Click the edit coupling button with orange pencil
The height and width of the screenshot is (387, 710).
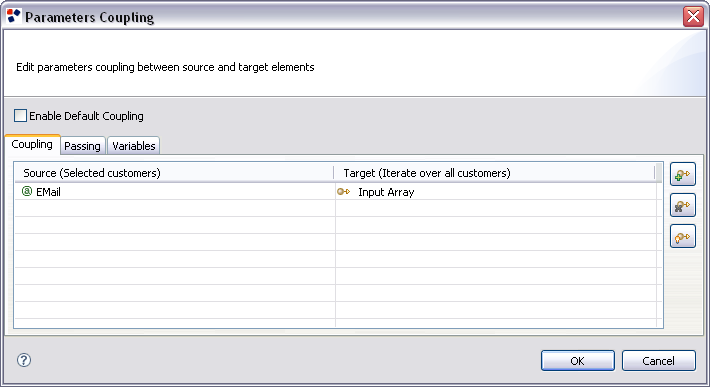pyautogui.click(x=682, y=236)
